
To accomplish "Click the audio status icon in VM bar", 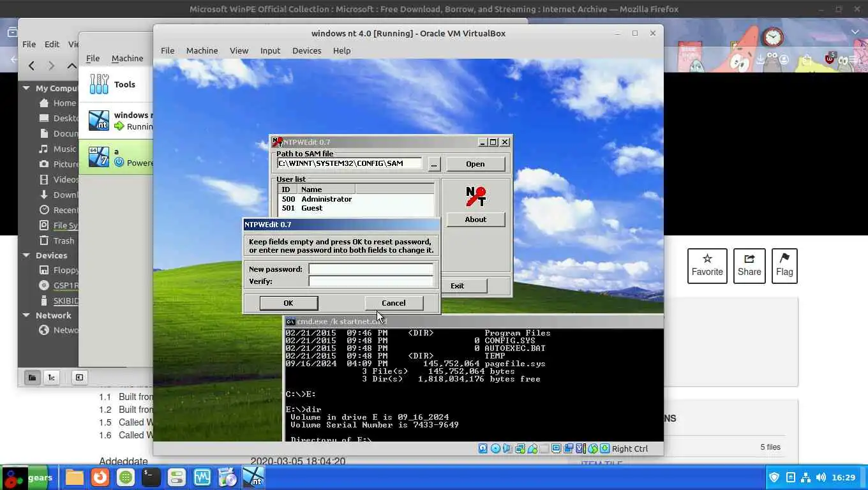I will [x=507, y=449].
